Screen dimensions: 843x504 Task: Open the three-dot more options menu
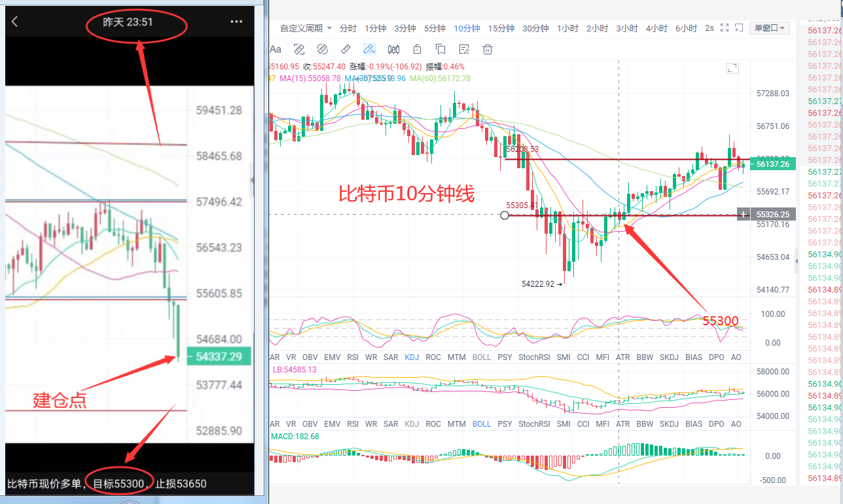pos(236,22)
